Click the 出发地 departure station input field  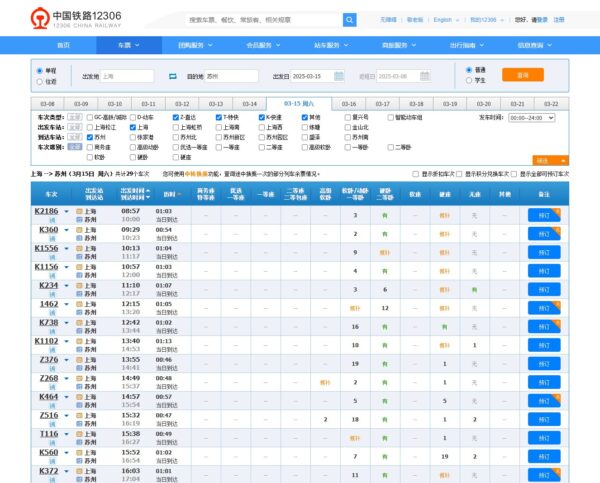127,76
